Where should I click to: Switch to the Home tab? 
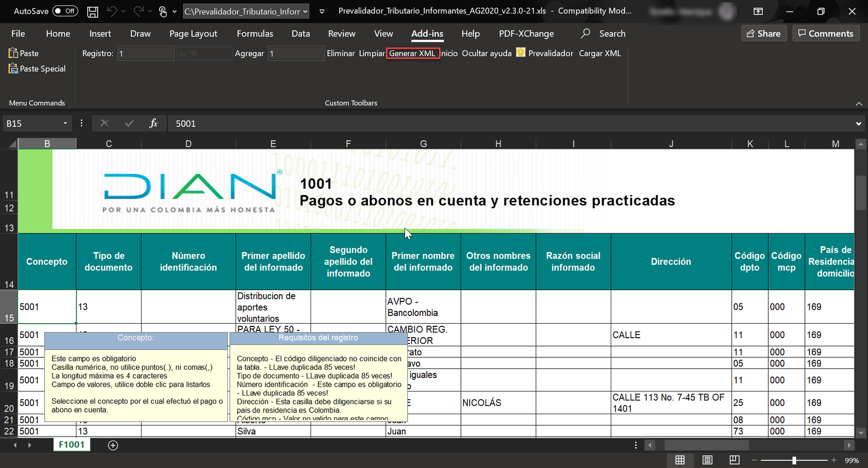pos(58,34)
